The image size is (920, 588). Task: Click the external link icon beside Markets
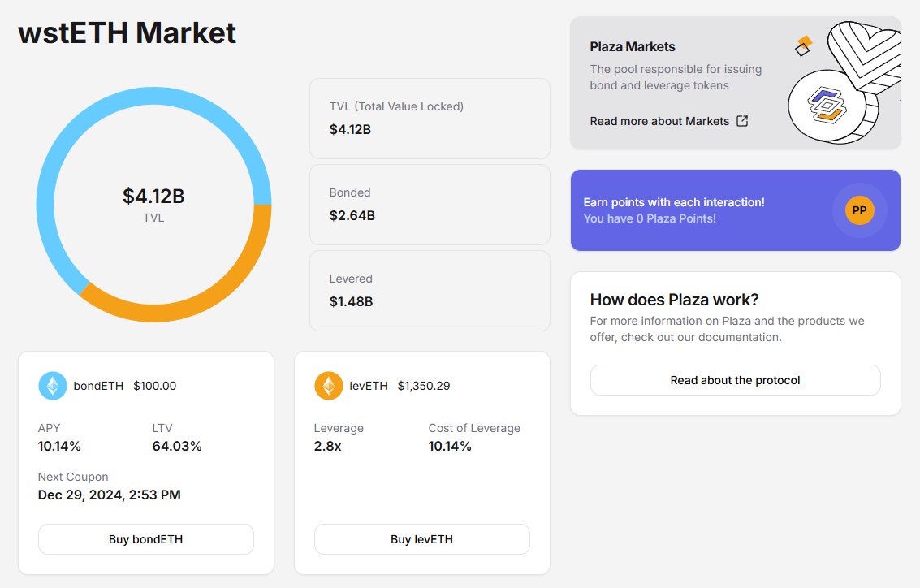742,121
